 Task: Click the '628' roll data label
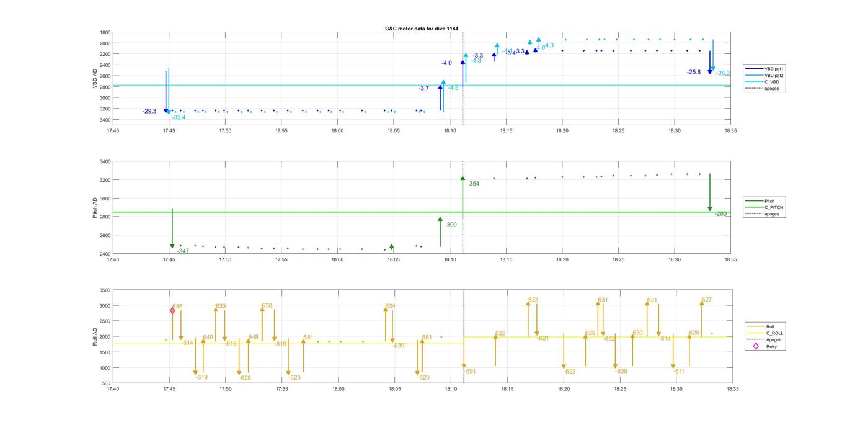tap(694, 333)
